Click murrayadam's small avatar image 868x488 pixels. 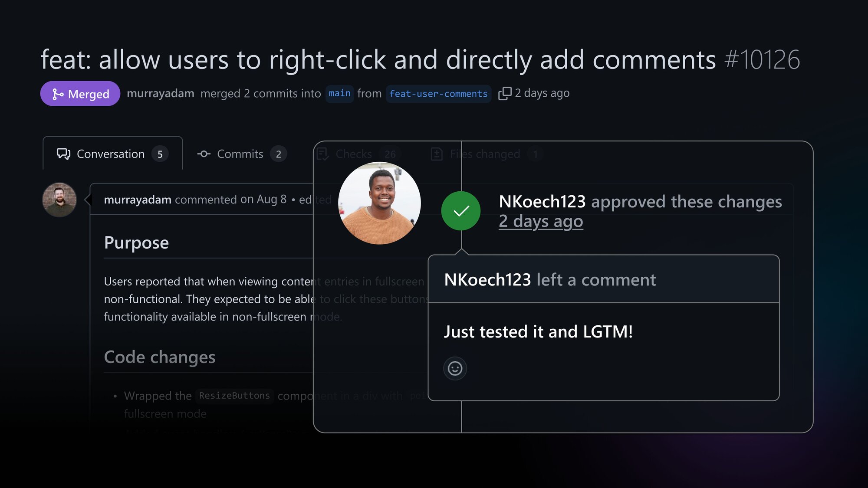pyautogui.click(x=59, y=200)
